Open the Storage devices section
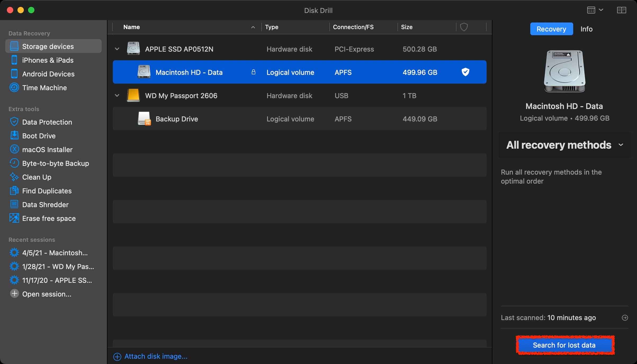This screenshot has width=637, height=364. click(x=53, y=46)
